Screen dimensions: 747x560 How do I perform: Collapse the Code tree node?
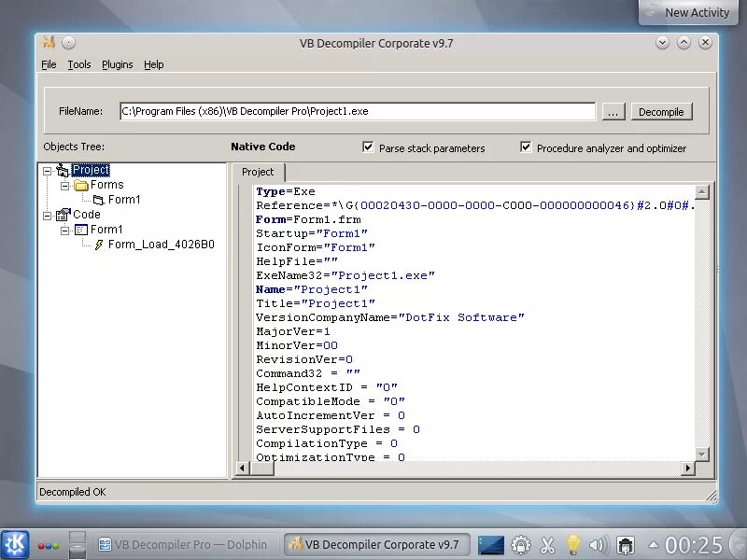48,216
